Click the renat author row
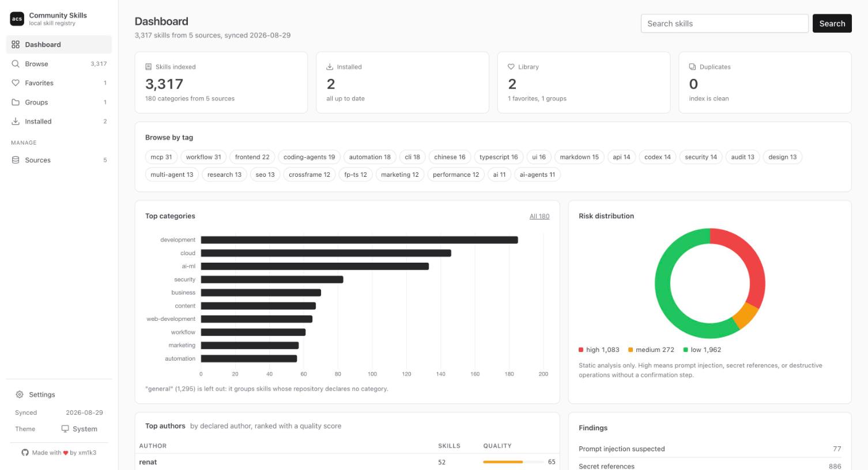This screenshot has width=868, height=470. (x=347, y=462)
